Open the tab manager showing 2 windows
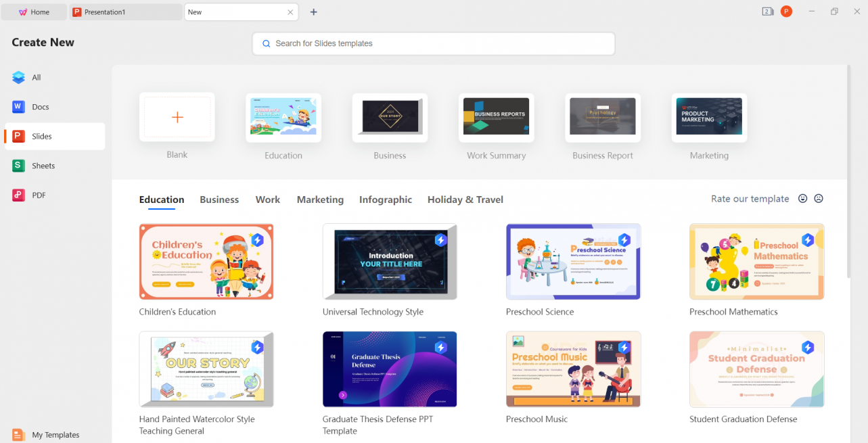The height and width of the screenshot is (443, 868). pyautogui.click(x=767, y=11)
